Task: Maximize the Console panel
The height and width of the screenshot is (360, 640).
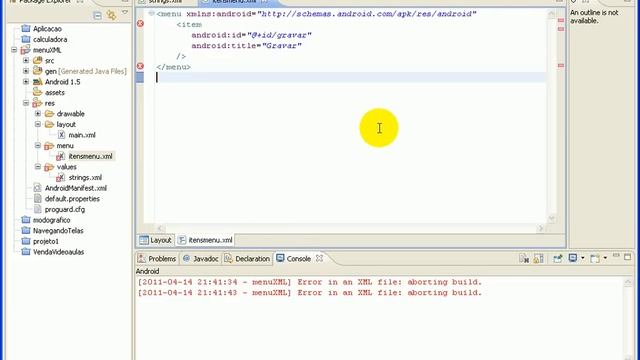Action: 627,257
